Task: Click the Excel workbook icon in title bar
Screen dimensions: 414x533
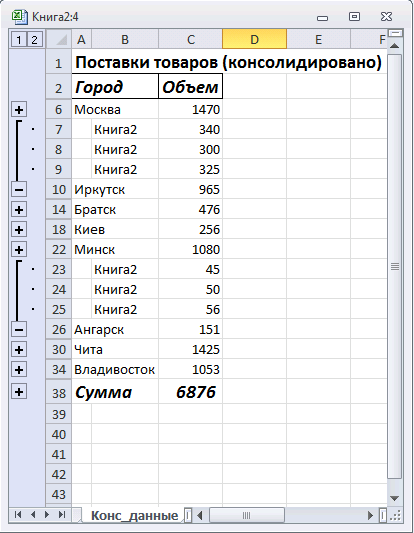Action: pyautogui.click(x=19, y=17)
